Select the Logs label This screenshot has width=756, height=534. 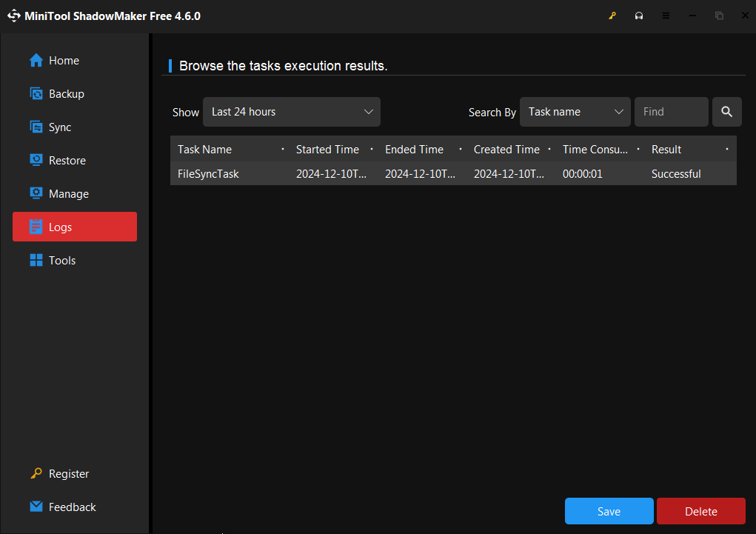(60, 227)
